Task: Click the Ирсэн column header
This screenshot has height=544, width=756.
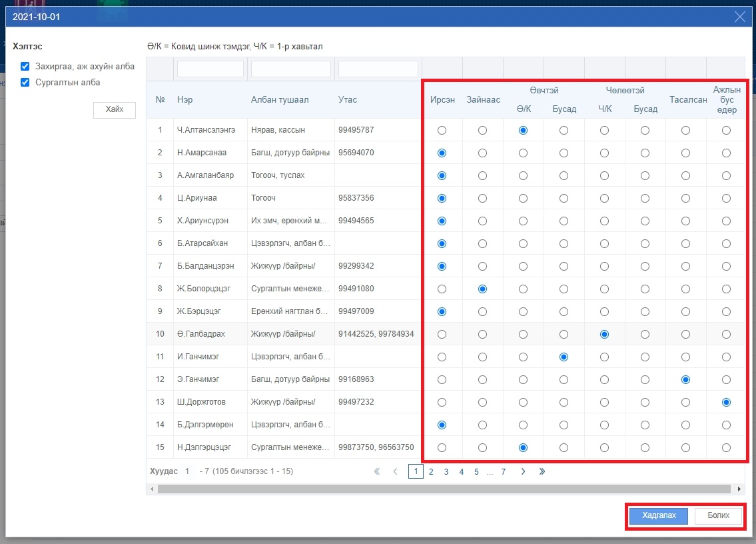Action: click(442, 100)
